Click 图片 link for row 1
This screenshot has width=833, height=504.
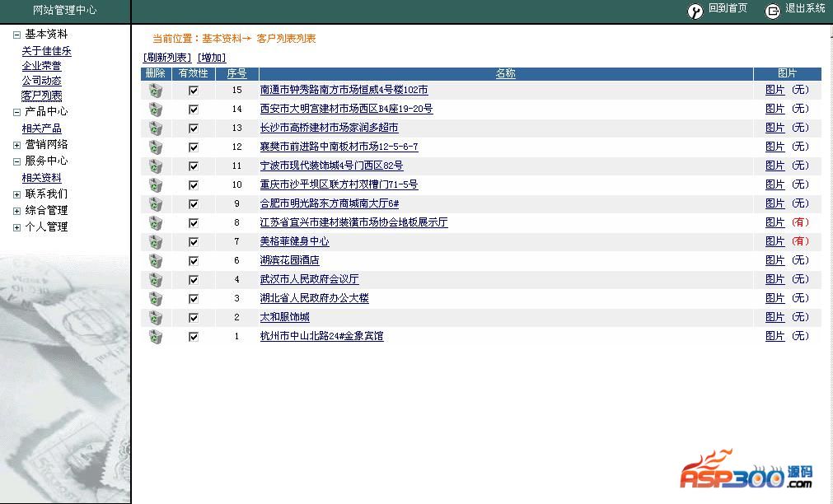(775, 336)
